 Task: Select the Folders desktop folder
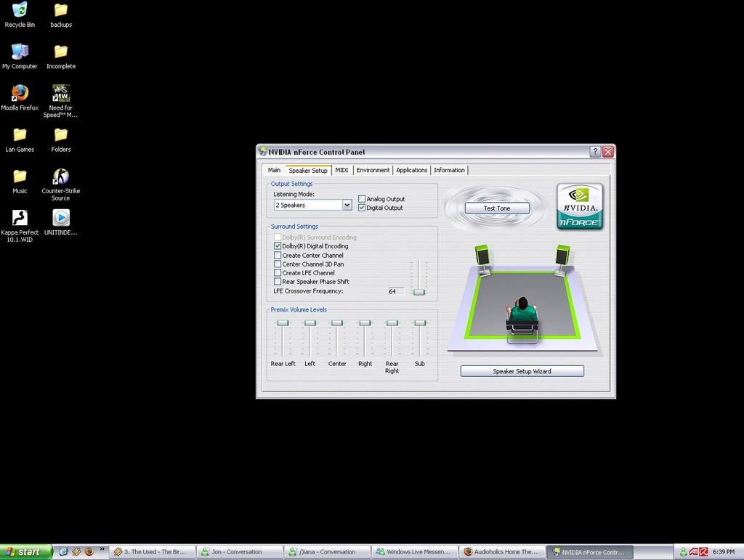(61, 139)
